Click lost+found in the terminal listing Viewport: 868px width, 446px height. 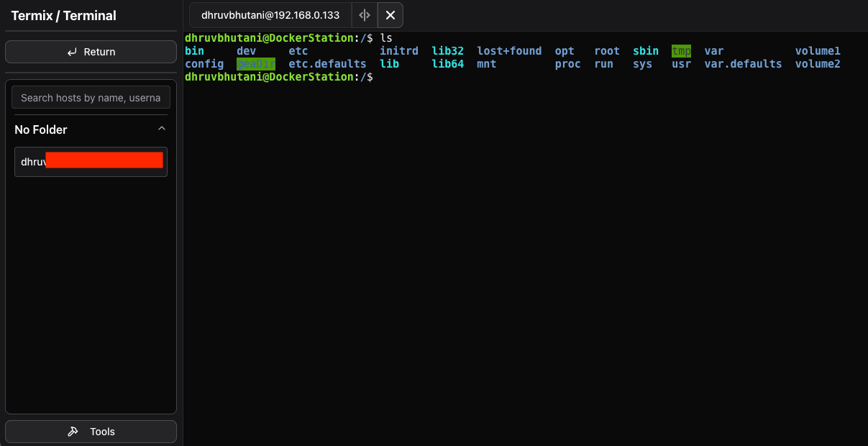(509, 51)
